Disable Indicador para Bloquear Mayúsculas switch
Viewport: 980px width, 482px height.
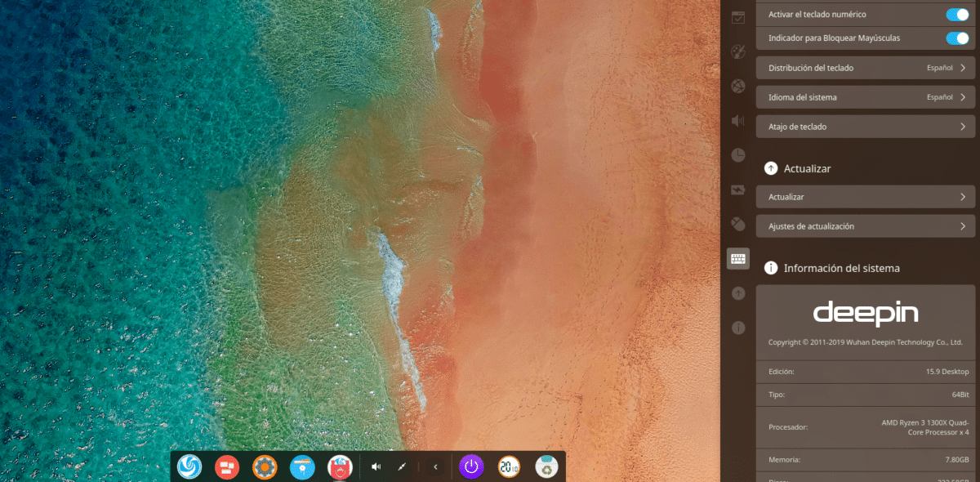coord(956,38)
